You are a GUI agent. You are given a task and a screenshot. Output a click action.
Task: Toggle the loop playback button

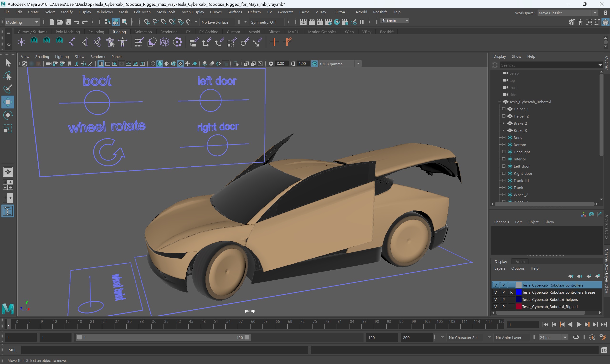[576, 338]
